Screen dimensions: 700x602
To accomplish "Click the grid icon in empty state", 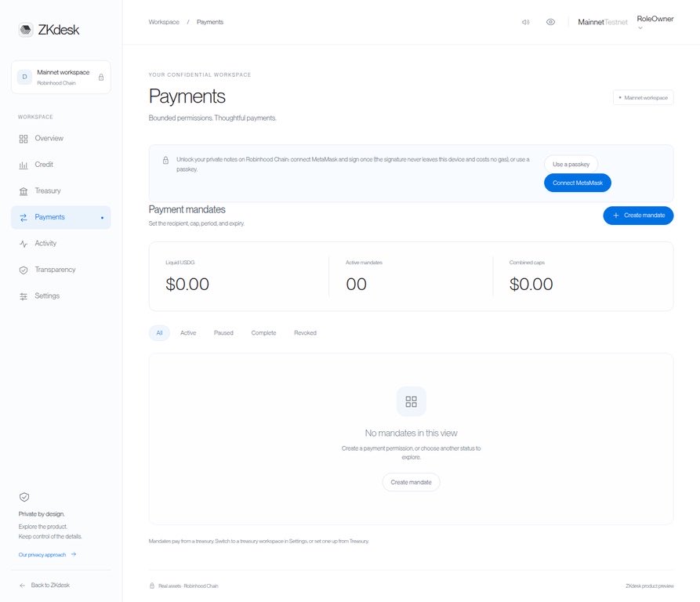I will [412, 401].
